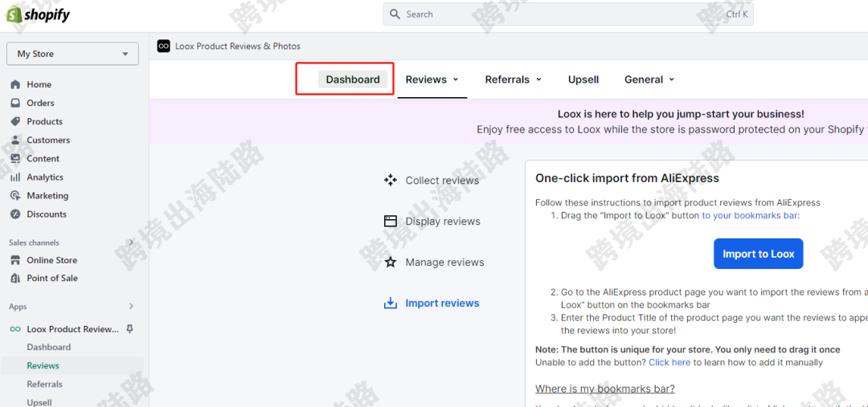Click the Collect reviews sparkle icon
Viewport: 868px width, 407px height.
point(391,181)
